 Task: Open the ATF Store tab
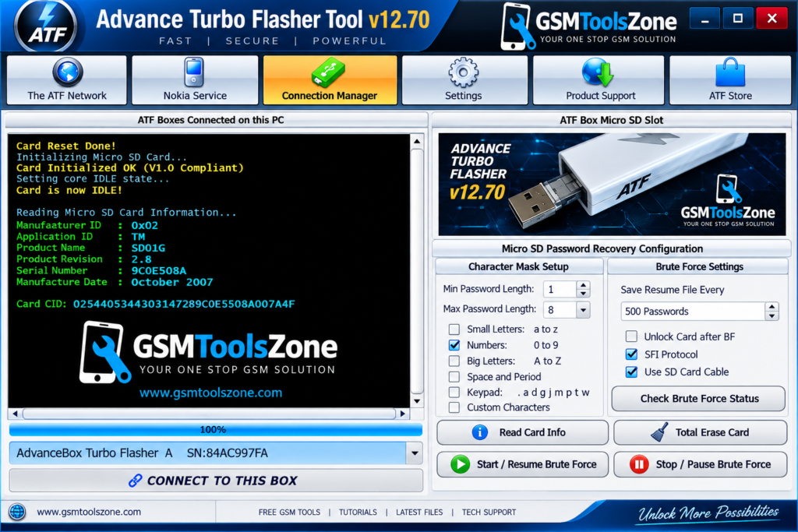(x=730, y=80)
